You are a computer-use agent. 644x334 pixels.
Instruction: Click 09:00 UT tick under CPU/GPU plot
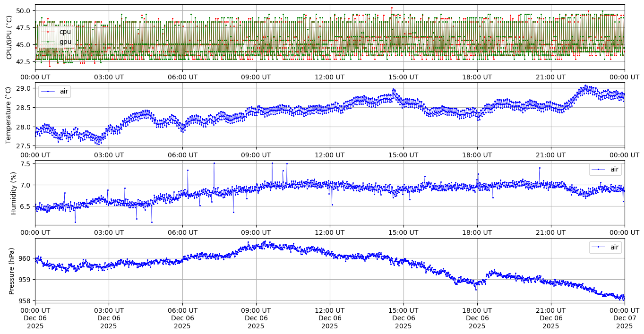point(256,77)
